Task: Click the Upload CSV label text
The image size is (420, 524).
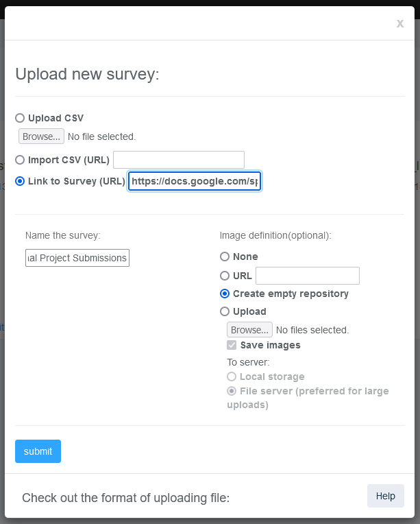Action: 55,118
